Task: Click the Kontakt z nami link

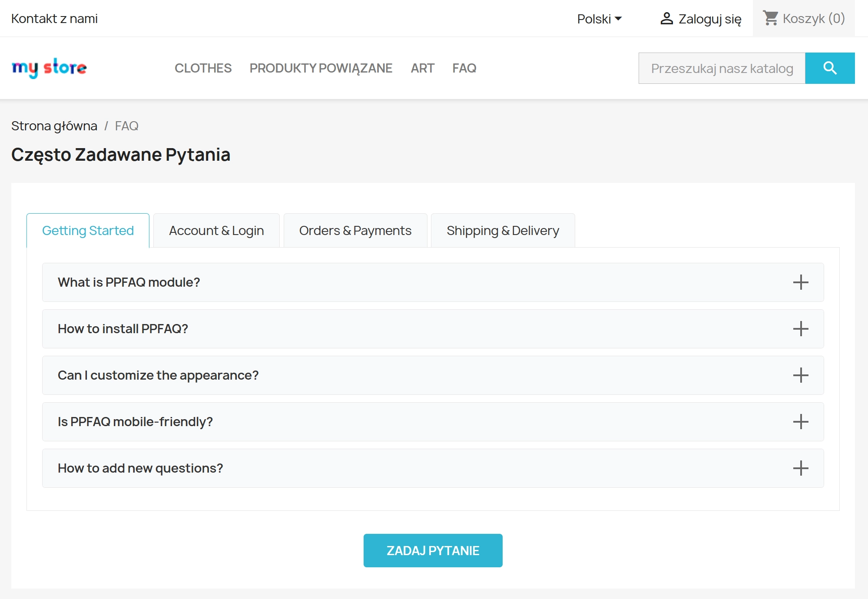Action: pos(54,18)
